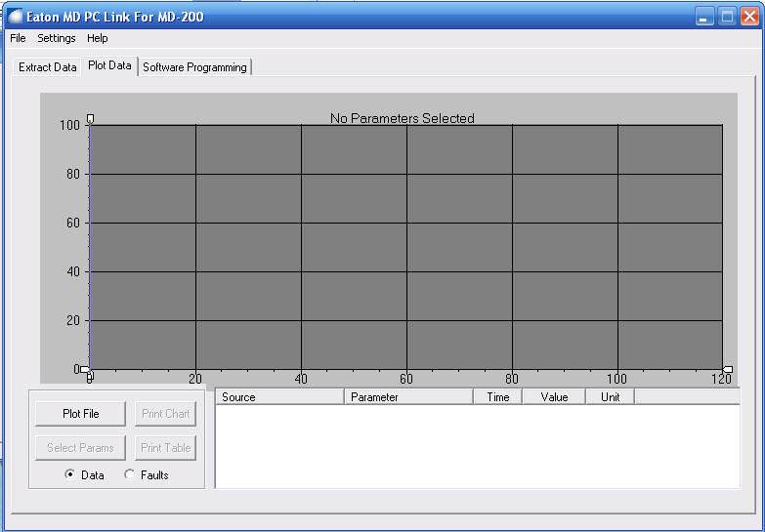
Task: Click the Print Chart button
Action: tap(165, 414)
